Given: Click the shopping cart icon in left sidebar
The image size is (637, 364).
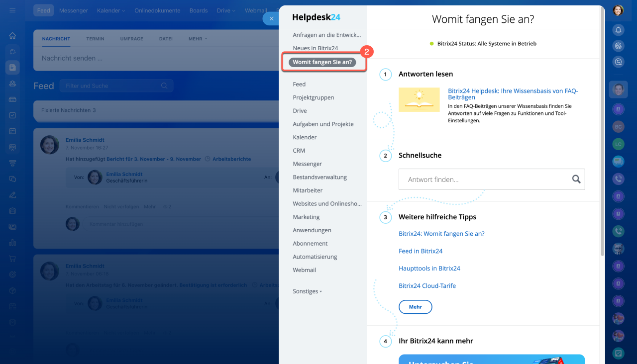Looking at the screenshot, I should click(12, 259).
